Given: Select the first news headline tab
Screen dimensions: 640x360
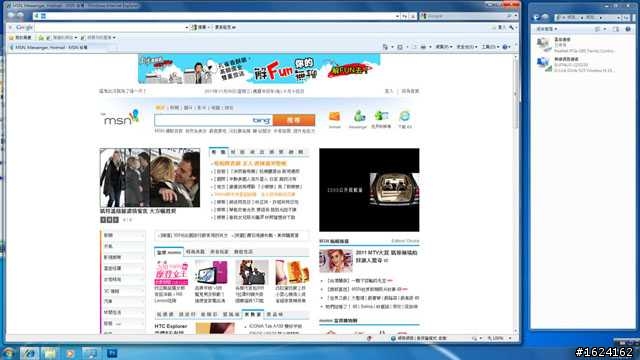Looking at the screenshot, I should [x=218, y=152].
